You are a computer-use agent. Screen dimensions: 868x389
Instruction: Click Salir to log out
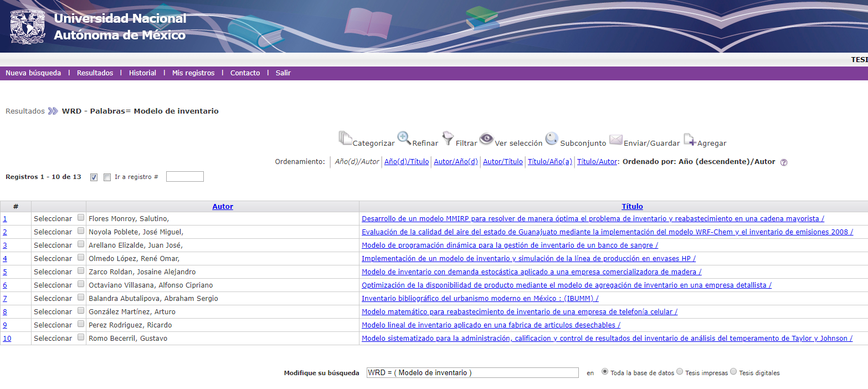283,73
